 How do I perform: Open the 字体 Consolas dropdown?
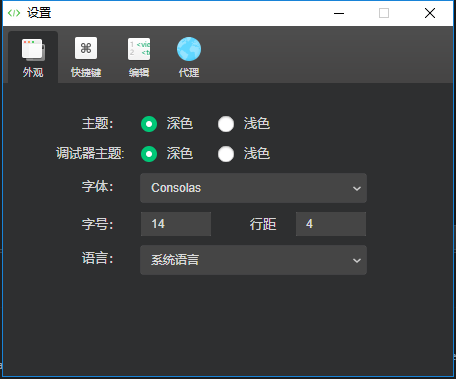coord(253,188)
